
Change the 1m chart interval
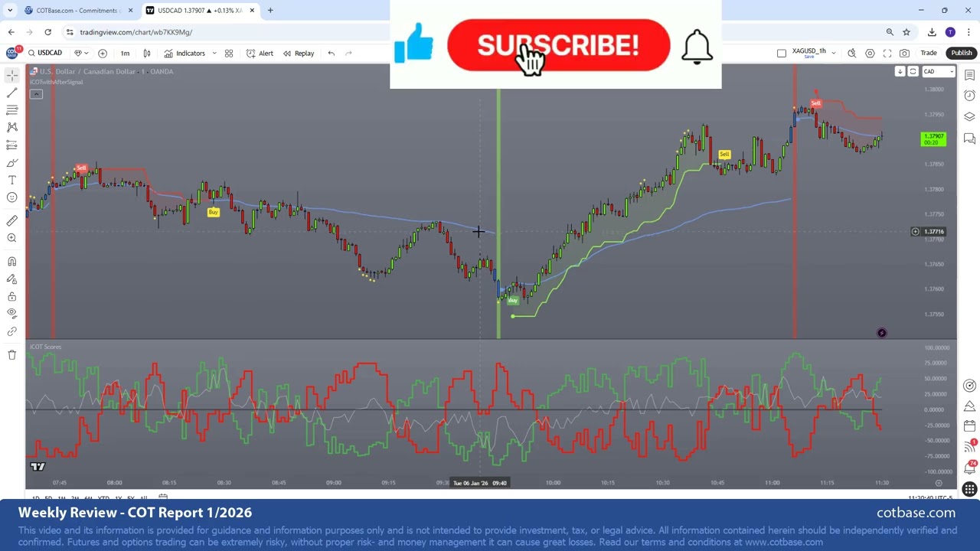[125, 53]
